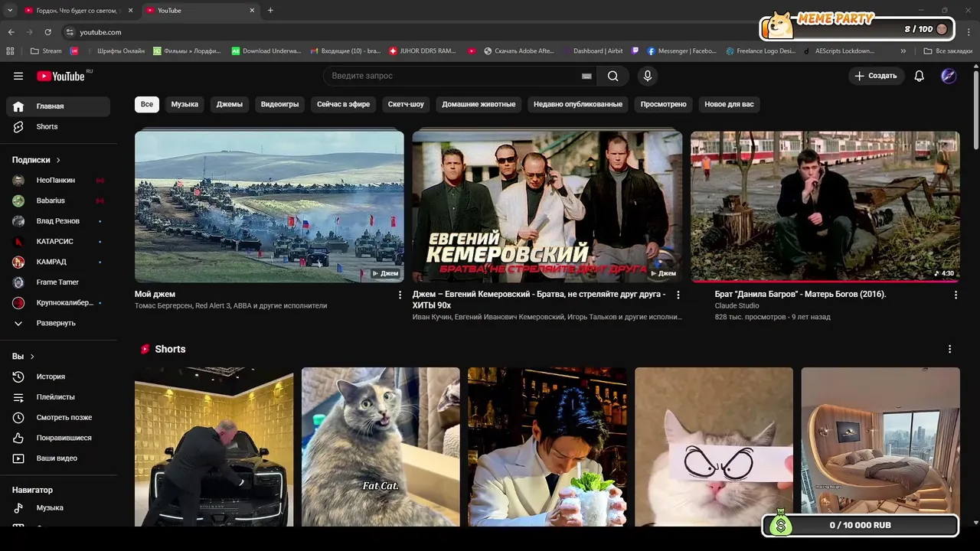Open more options for Мой джем
Image resolution: width=980 pixels, height=551 pixels.
400,295
